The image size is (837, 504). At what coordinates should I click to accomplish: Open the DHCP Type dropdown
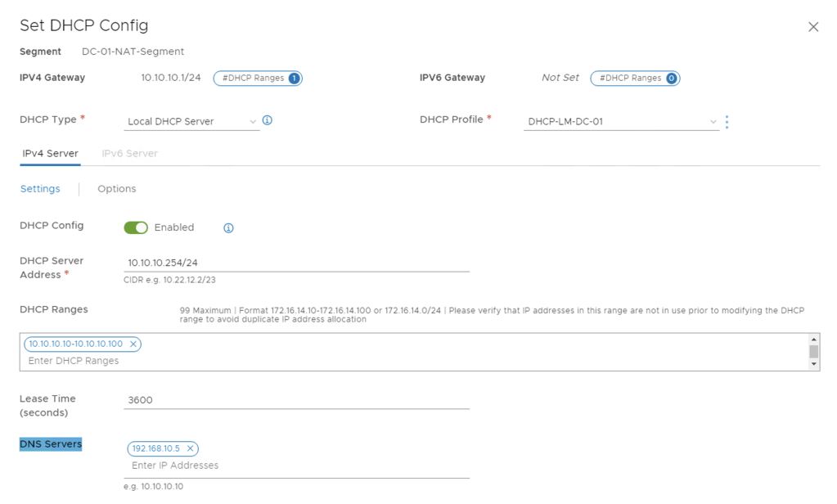[x=191, y=121]
